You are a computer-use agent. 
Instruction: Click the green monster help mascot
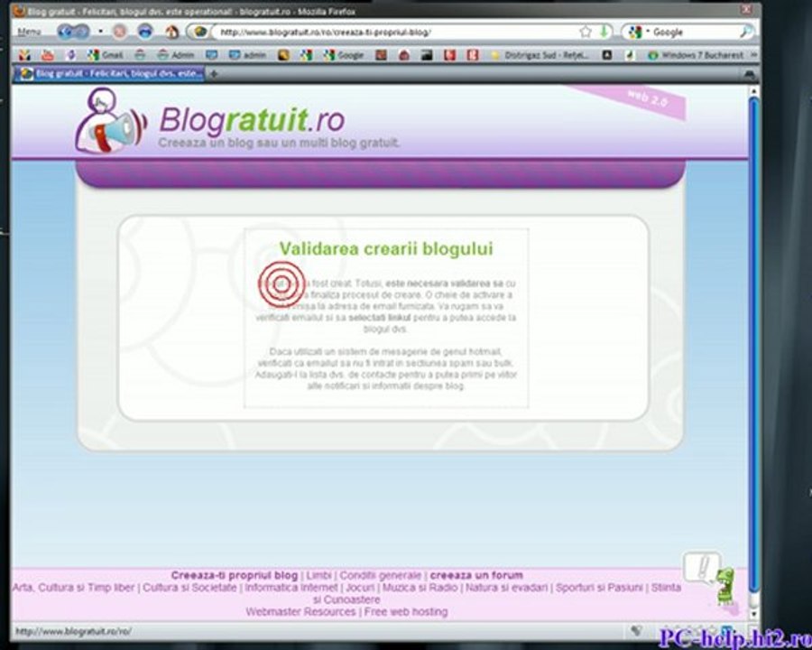click(725, 587)
